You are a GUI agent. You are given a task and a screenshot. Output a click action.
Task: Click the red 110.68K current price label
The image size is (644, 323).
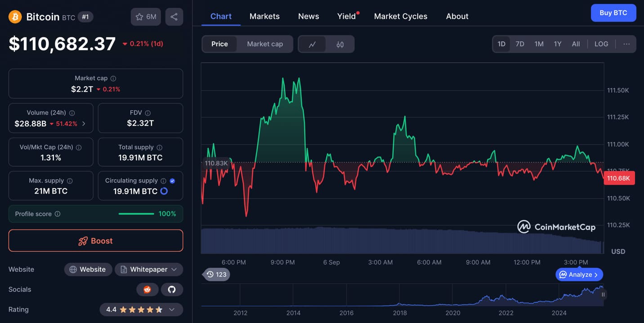619,178
